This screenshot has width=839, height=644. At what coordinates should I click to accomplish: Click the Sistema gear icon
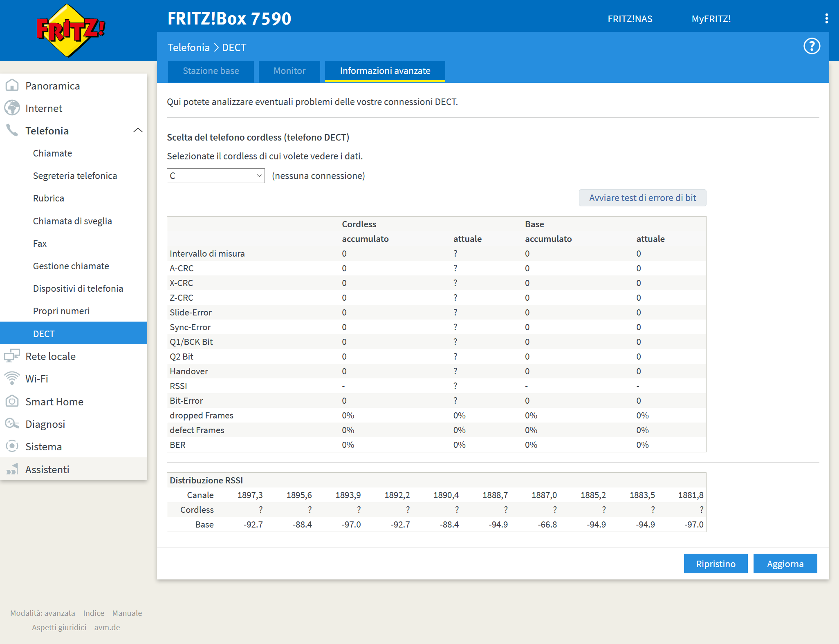(12, 446)
